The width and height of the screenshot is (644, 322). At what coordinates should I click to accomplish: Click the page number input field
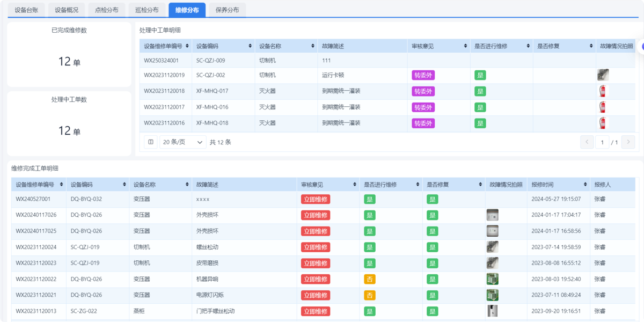point(602,142)
